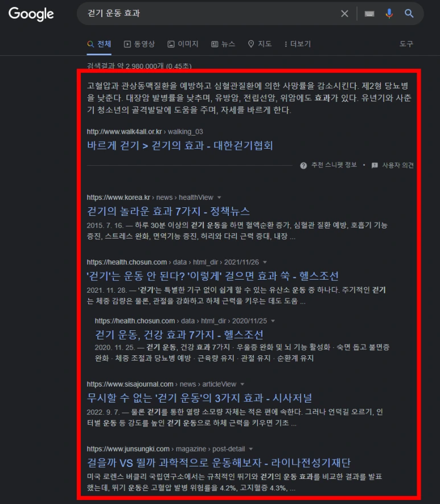
Task: Select the 전체 tab
Action: pyautogui.click(x=99, y=44)
